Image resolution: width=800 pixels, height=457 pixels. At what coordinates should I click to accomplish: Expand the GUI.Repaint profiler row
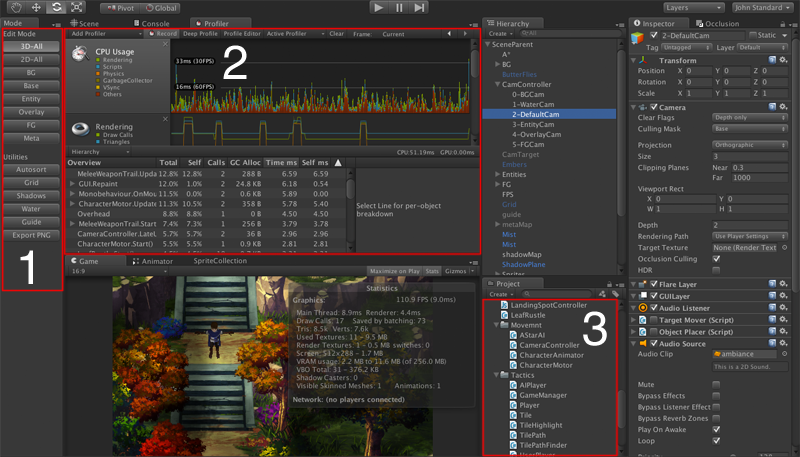coord(72,184)
